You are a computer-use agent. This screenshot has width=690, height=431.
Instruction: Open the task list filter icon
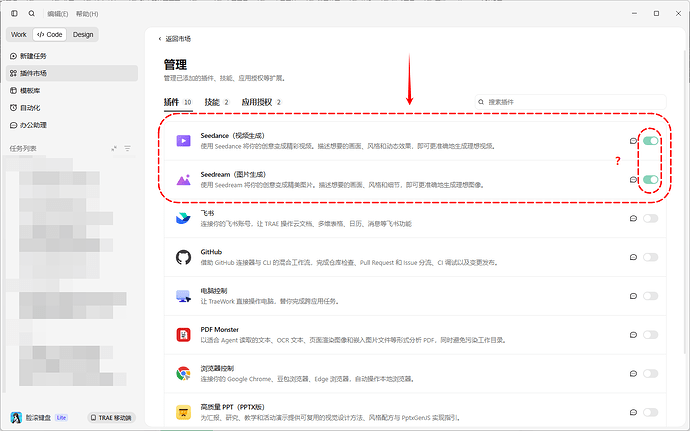(x=128, y=149)
